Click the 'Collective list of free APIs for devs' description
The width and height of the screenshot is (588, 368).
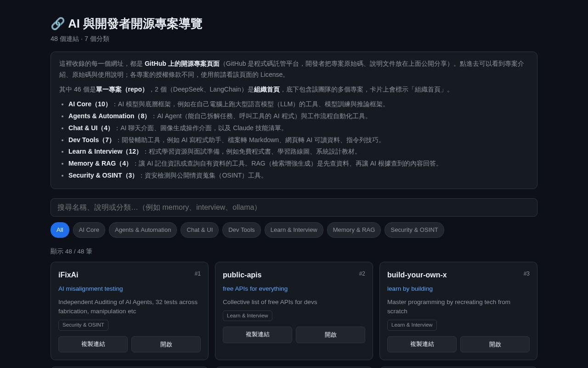pyautogui.click(x=270, y=302)
